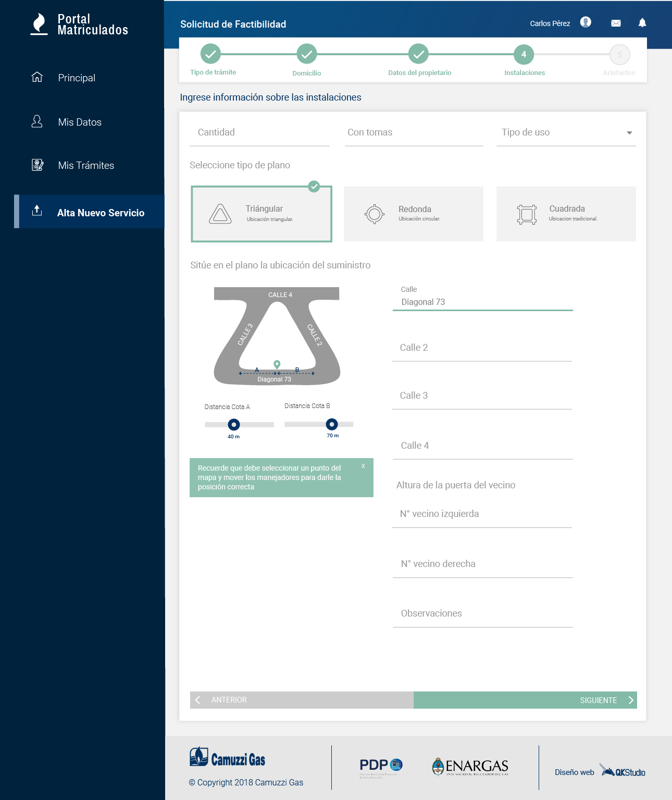The height and width of the screenshot is (800, 672).
Task: Click the green location pin on the map
Action: click(x=277, y=364)
